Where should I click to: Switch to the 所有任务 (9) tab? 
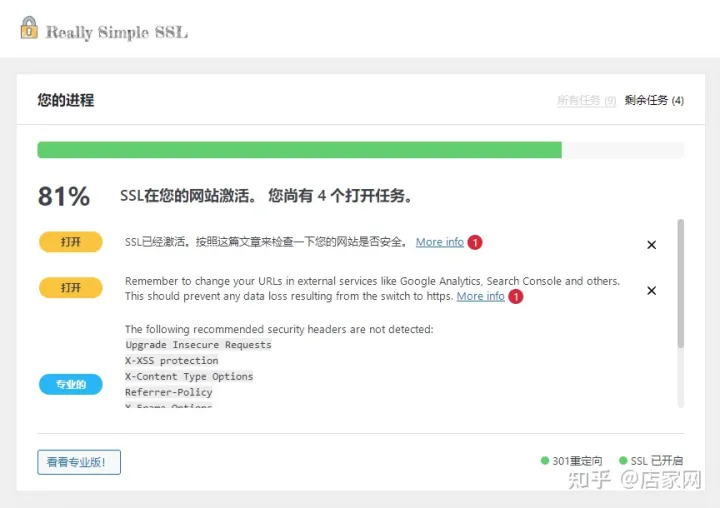tap(586, 100)
